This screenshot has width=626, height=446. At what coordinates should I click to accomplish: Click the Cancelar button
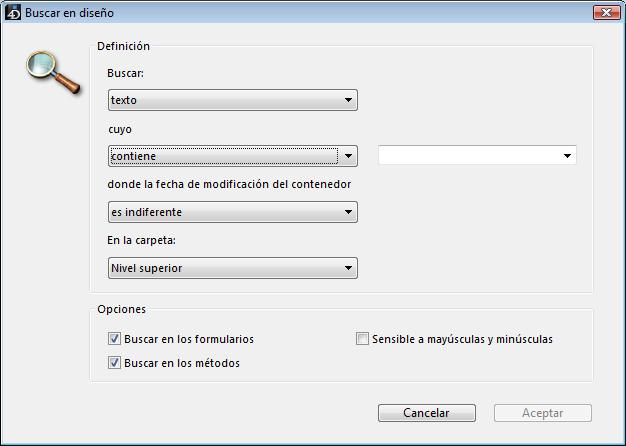[426, 413]
